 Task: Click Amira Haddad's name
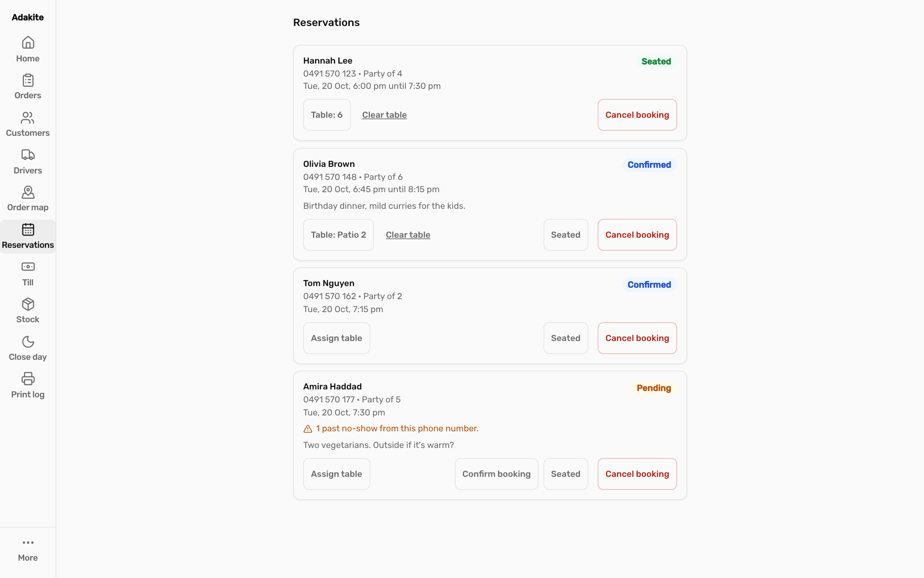coord(332,387)
